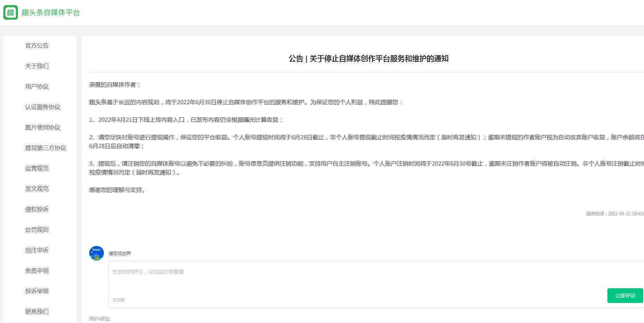Open 认证服务协议 sidebar item

click(43, 107)
